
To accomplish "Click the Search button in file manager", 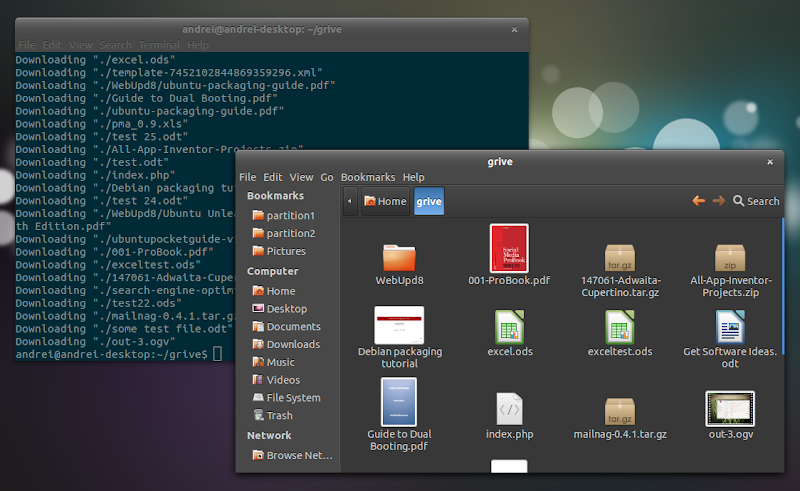I will tap(756, 201).
